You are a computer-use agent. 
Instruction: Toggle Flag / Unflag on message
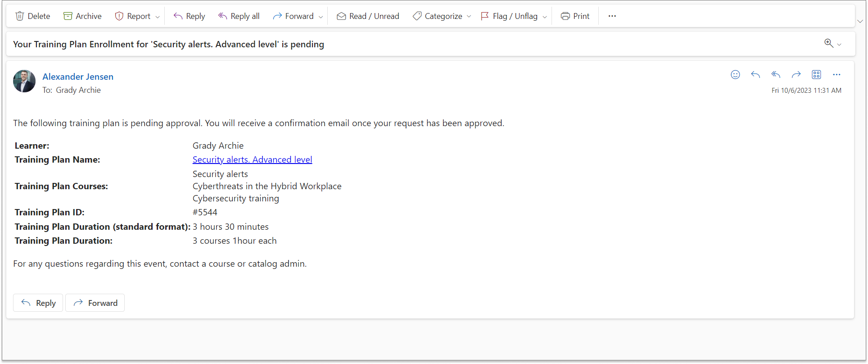click(x=509, y=16)
